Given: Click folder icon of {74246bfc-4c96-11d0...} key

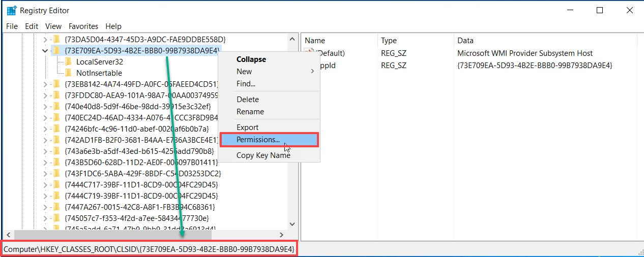Looking at the screenshot, I should (57, 128).
